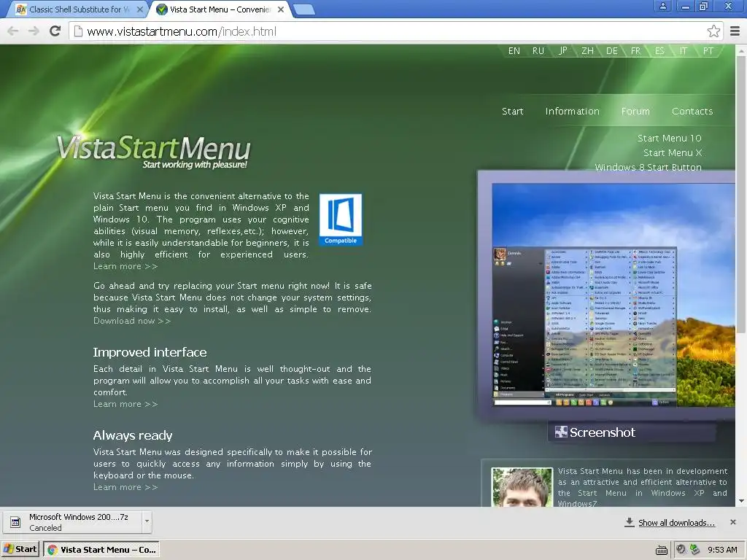
Task: Switch site language to ES
Action: coord(659,51)
